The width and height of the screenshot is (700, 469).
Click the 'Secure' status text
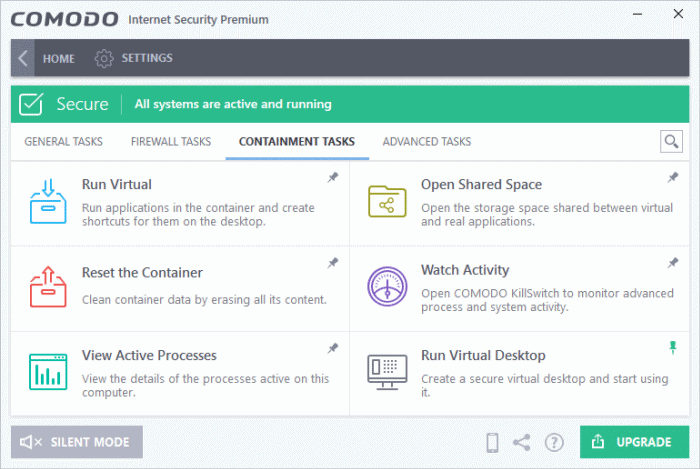pos(82,104)
